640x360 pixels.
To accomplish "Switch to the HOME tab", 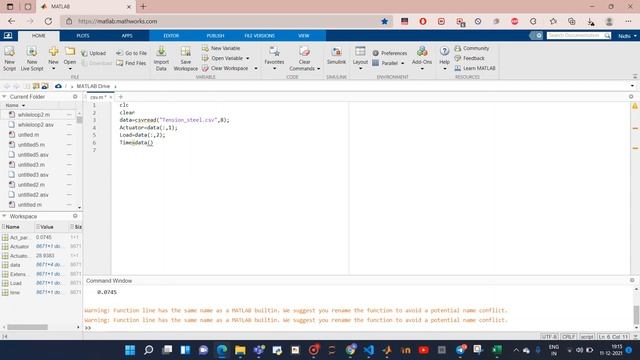I will pos(39,36).
